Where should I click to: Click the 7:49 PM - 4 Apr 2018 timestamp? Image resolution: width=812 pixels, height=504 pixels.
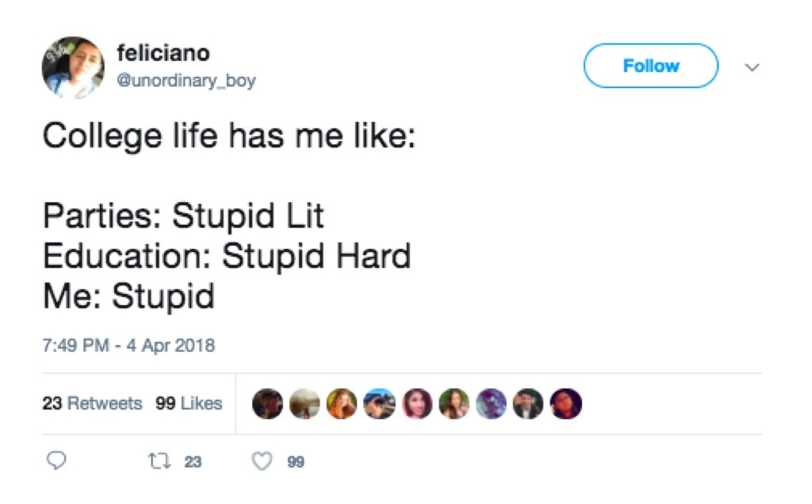click(128, 346)
